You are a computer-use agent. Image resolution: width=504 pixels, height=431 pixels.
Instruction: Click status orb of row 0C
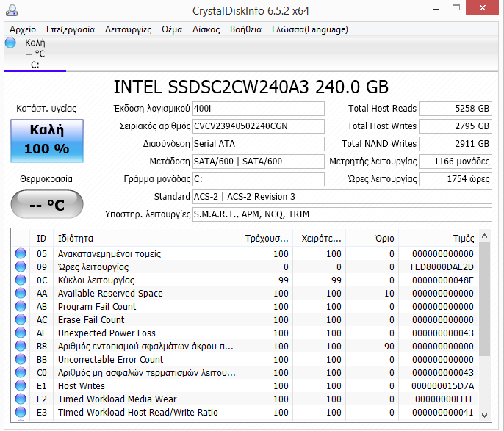click(x=21, y=280)
